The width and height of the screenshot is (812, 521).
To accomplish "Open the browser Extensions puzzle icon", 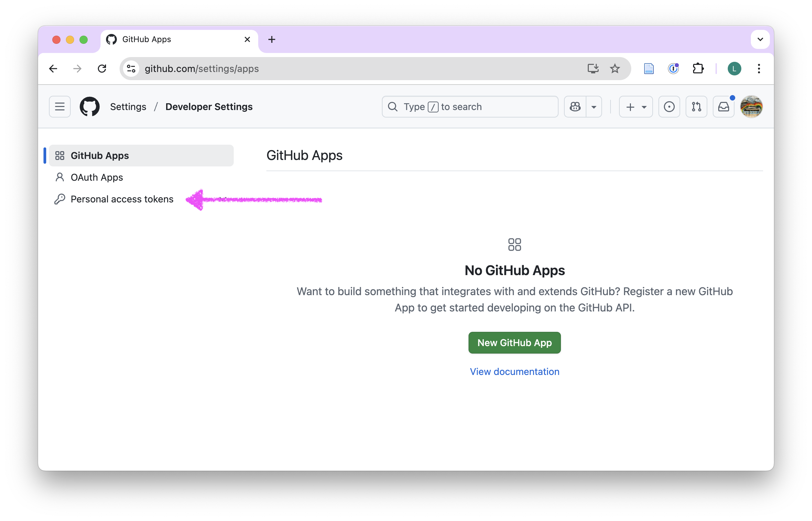I will 698,69.
